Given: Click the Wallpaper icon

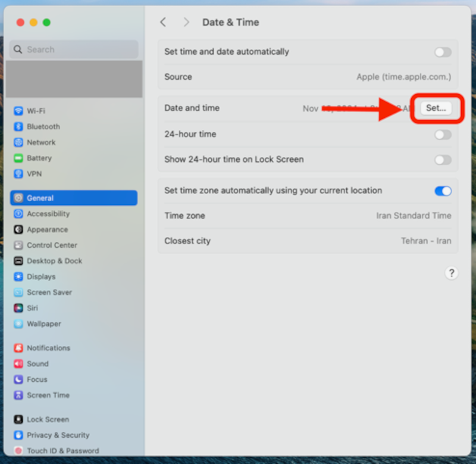Looking at the screenshot, I should pyautogui.click(x=18, y=323).
